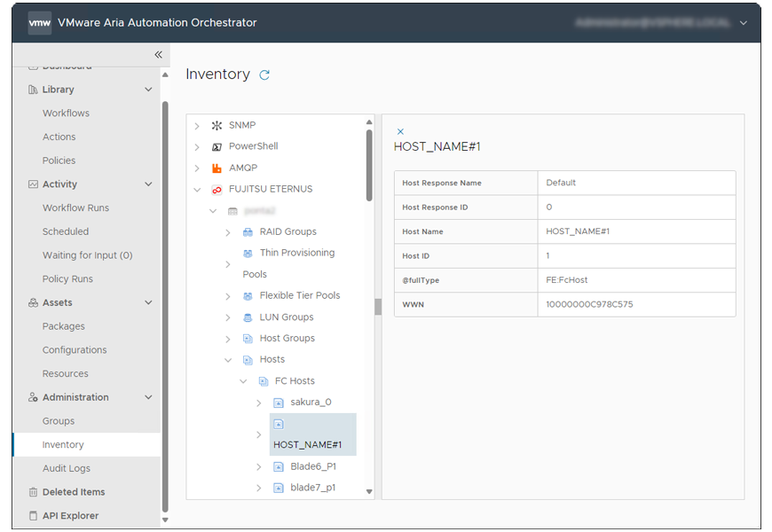Click the sidebar vertical scrollbar

coord(165,305)
